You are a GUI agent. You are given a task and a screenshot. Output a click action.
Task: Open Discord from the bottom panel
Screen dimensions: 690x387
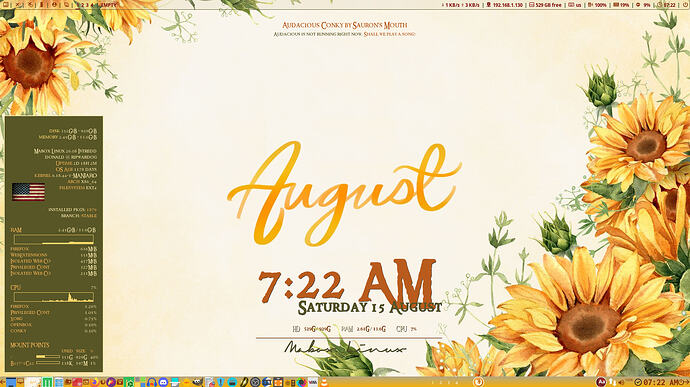[163, 382]
